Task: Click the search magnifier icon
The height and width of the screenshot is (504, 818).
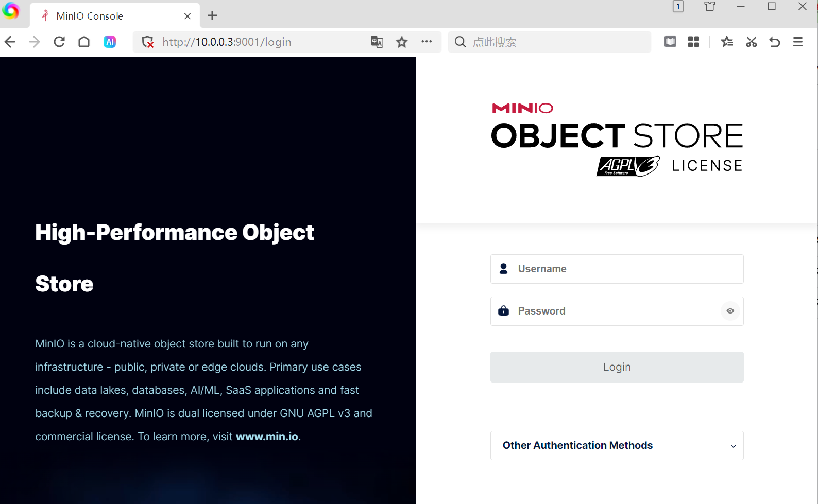Action: tap(460, 42)
